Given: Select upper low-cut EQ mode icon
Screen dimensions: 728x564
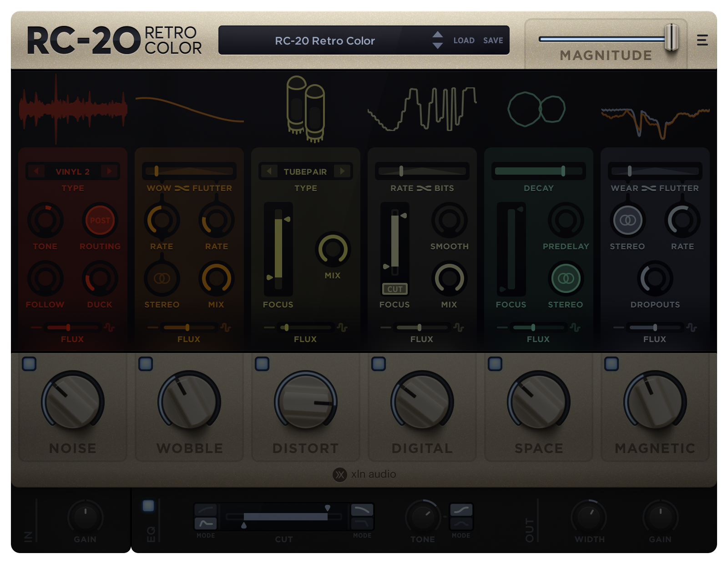Looking at the screenshot, I should pos(206,510).
